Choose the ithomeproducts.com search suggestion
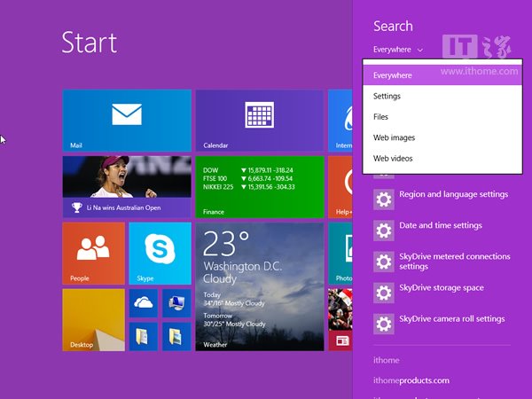532x399 pixels. coord(411,380)
